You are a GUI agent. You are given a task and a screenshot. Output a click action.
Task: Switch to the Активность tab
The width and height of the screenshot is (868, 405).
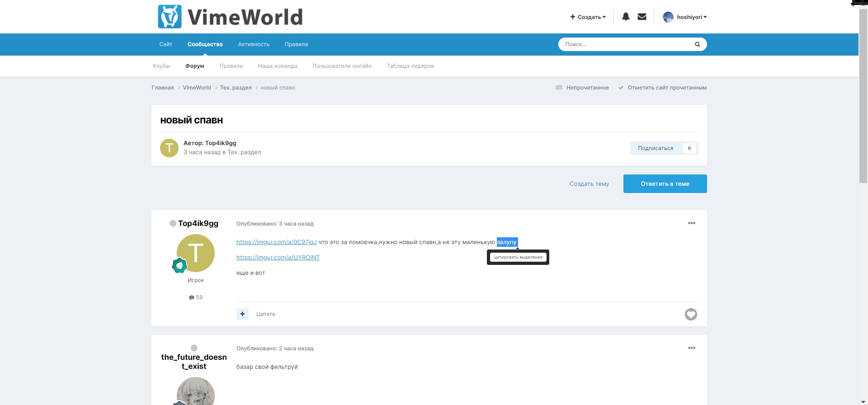[x=254, y=44]
